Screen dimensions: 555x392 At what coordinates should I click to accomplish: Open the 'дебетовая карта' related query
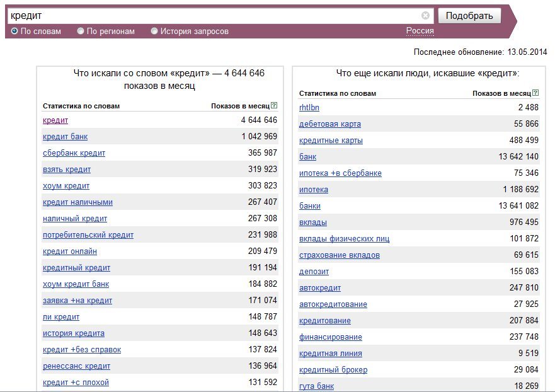pos(330,124)
